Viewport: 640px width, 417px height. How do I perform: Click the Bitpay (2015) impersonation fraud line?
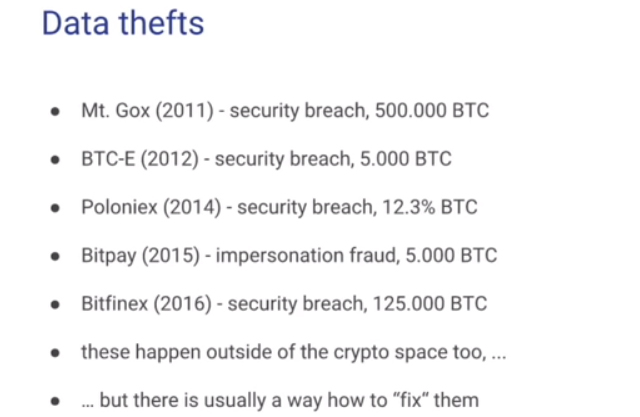point(288,255)
